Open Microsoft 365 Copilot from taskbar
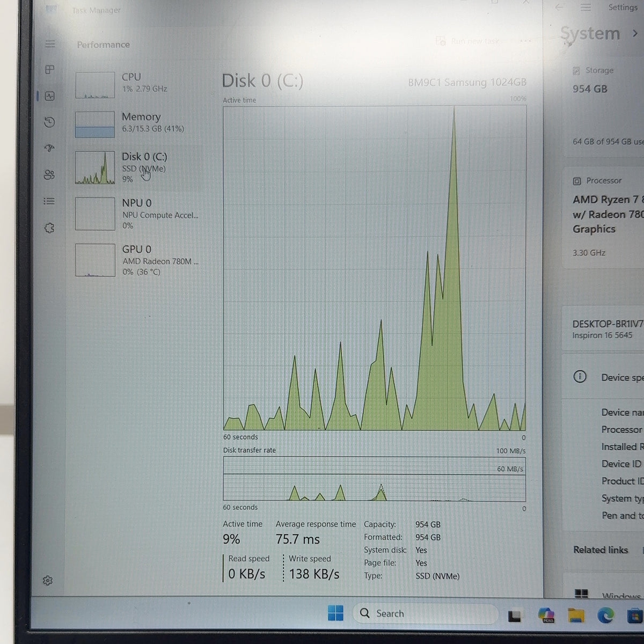The image size is (644, 644). [546, 615]
